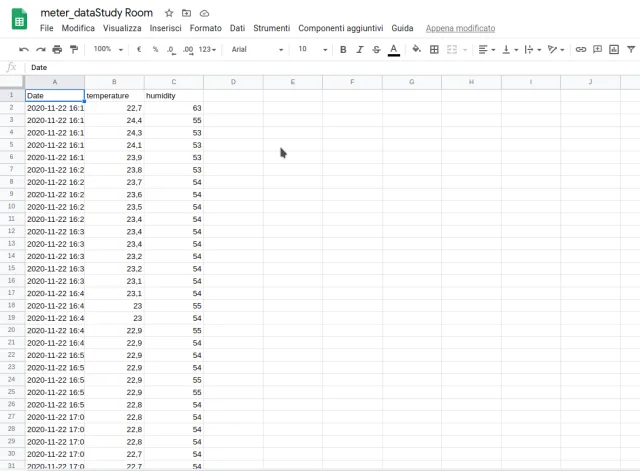The height and width of the screenshot is (471, 640).
Task: Open the Formato menu
Action: (205, 28)
